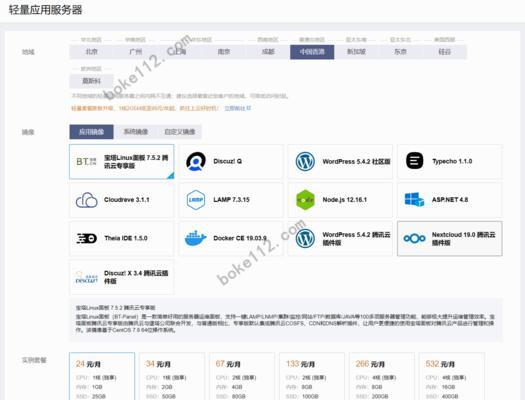Select the 宝塔Linux面板 BT logo image
The height and width of the screenshot is (400, 525).
[86, 162]
